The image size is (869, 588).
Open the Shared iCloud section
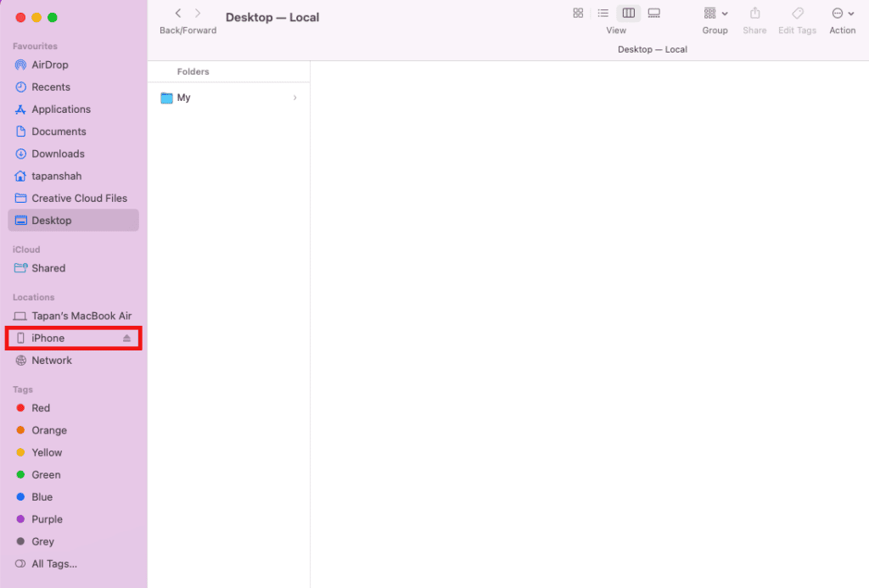(x=49, y=268)
